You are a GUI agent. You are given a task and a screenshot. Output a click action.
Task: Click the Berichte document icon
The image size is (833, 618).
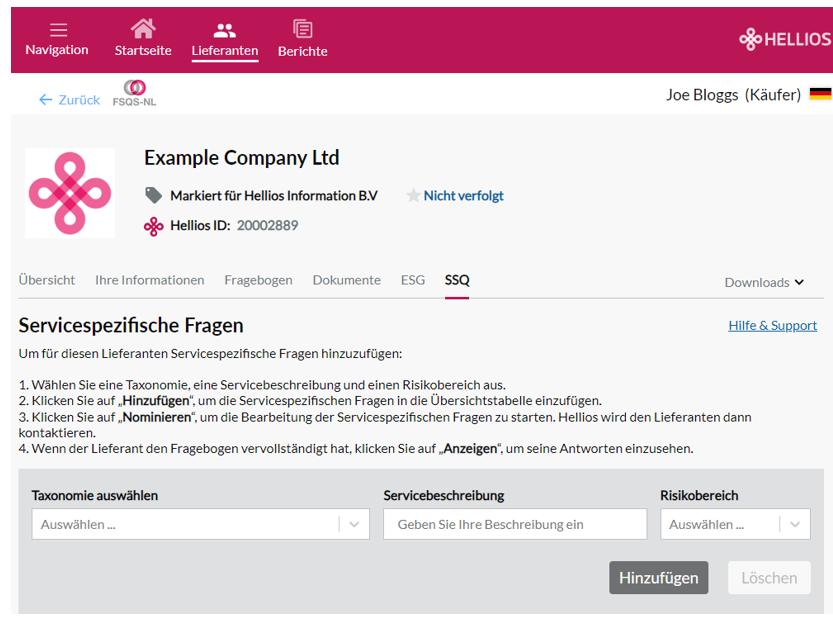(303, 29)
